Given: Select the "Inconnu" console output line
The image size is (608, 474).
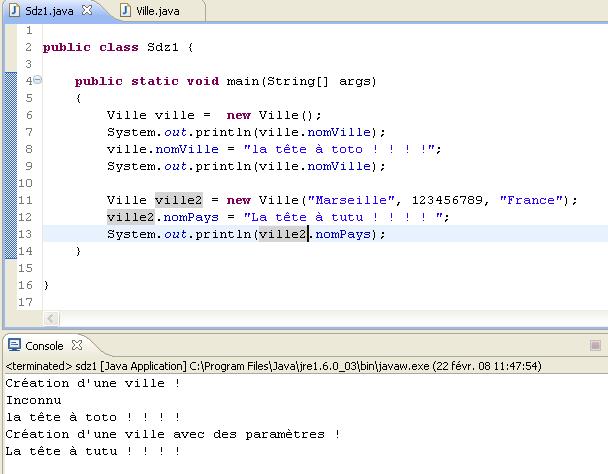Looking at the screenshot, I should [x=33, y=400].
